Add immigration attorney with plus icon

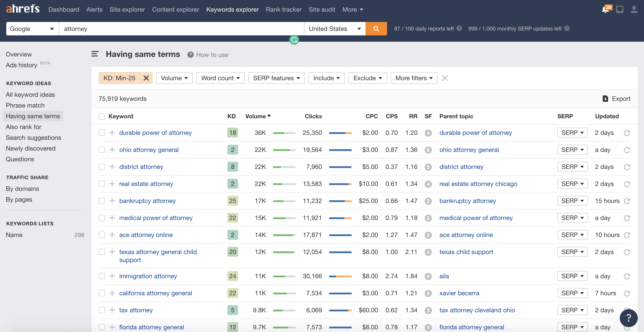click(x=112, y=276)
